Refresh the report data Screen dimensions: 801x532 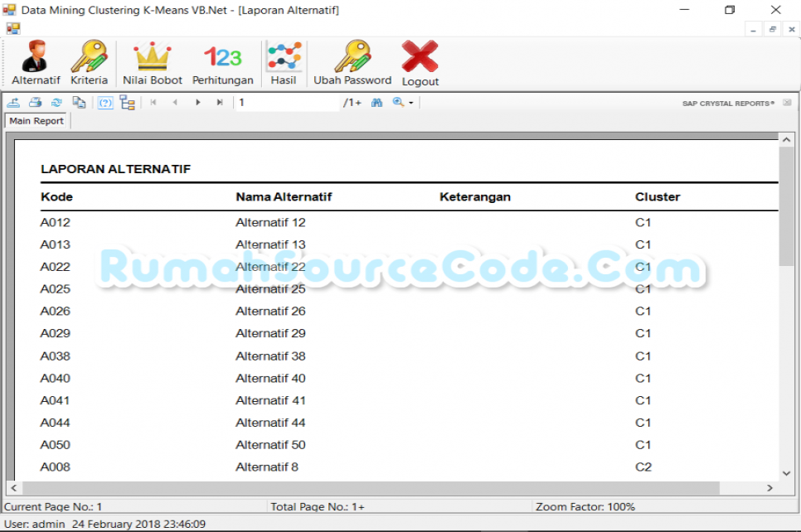click(56, 102)
